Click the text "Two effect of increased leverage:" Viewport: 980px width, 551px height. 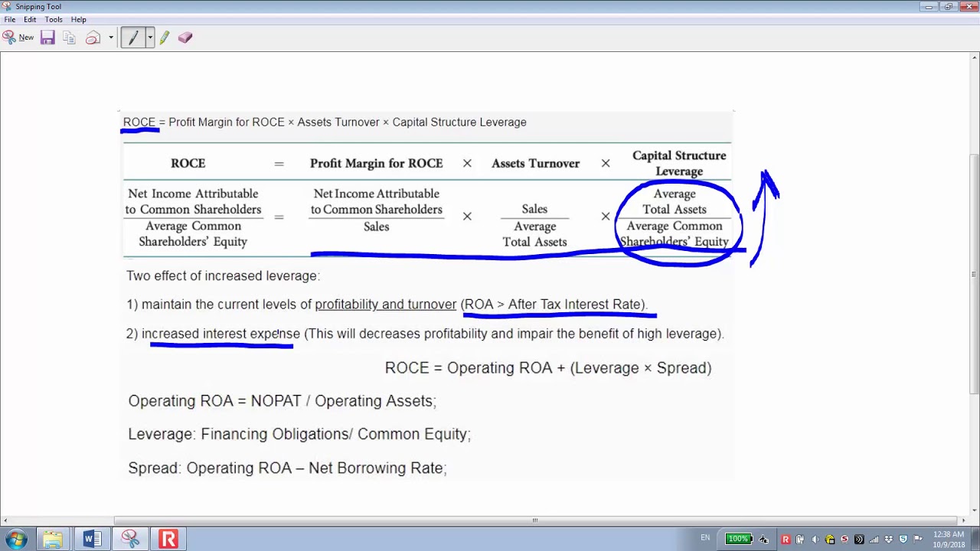(223, 275)
